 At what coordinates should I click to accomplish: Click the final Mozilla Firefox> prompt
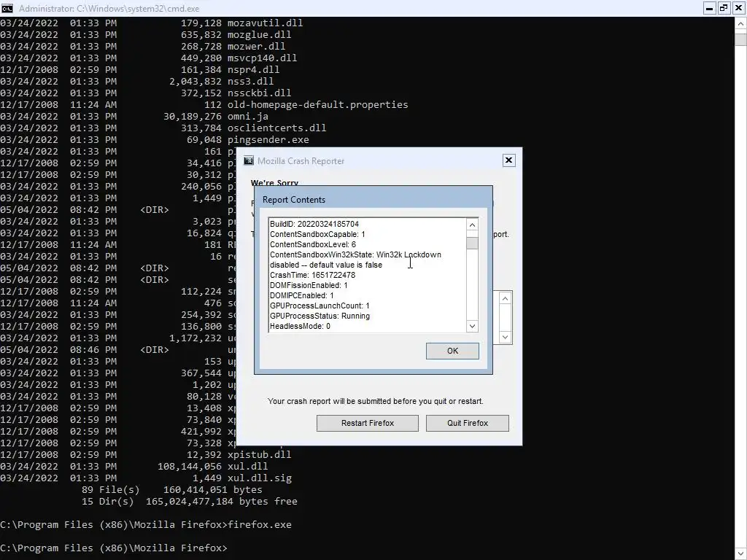click(x=114, y=548)
